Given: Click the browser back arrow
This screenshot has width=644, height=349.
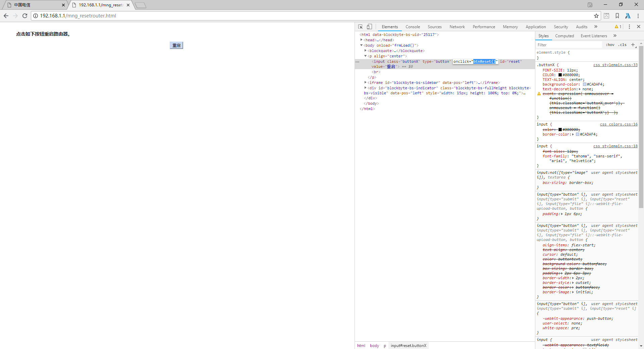Looking at the screenshot, I should 6,16.
